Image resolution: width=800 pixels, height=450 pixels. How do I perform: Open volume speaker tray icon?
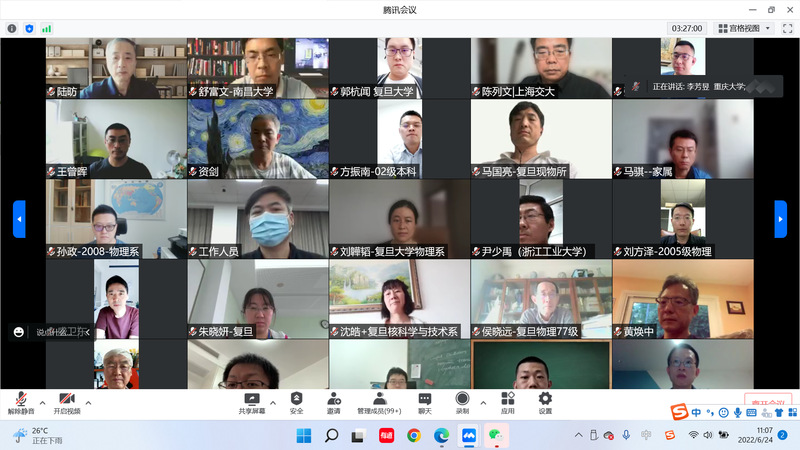(x=708, y=435)
